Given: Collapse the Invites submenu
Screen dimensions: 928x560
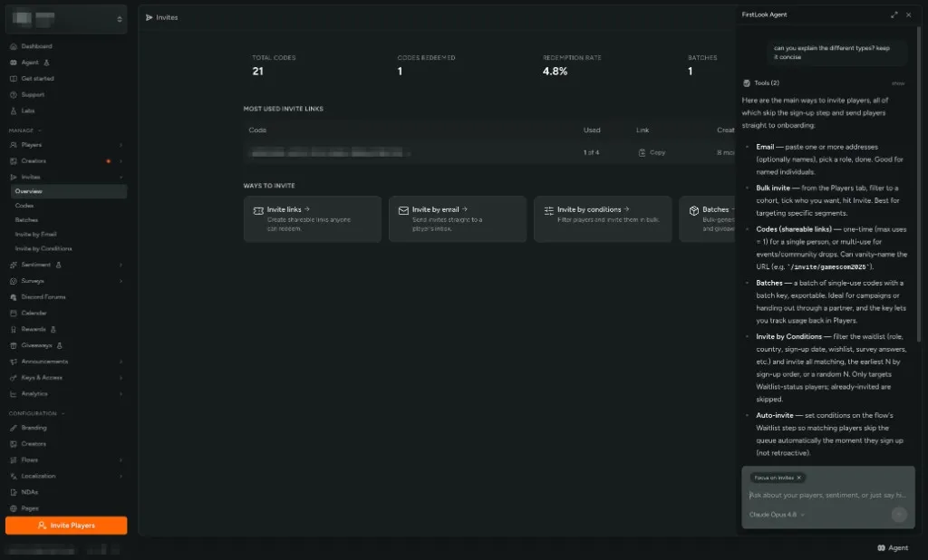Looking at the screenshot, I should 121,177.
